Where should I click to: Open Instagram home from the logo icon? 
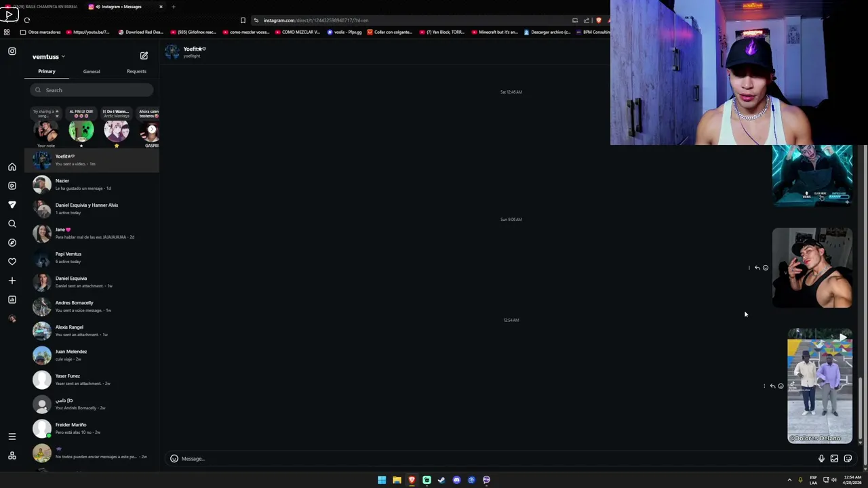[12, 52]
